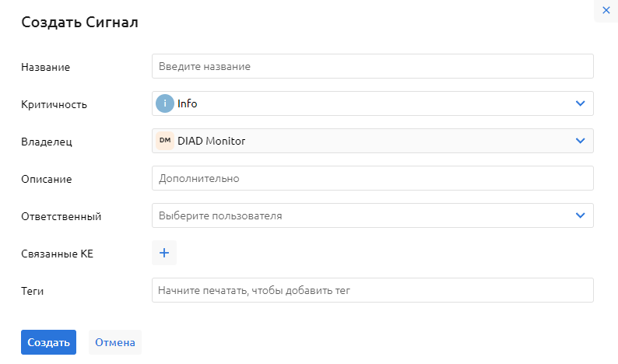Expand the Ответственный dropdown arrow
This screenshot has height=364, width=618.
(x=579, y=215)
